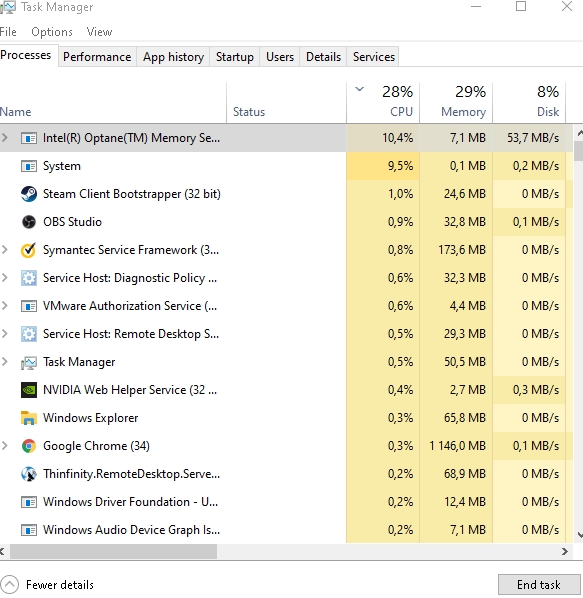Image resolution: width=583 pixels, height=598 pixels.
Task: Click Symantec's 173,6 MB memory value
Action: pyautogui.click(x=462, y=250)
